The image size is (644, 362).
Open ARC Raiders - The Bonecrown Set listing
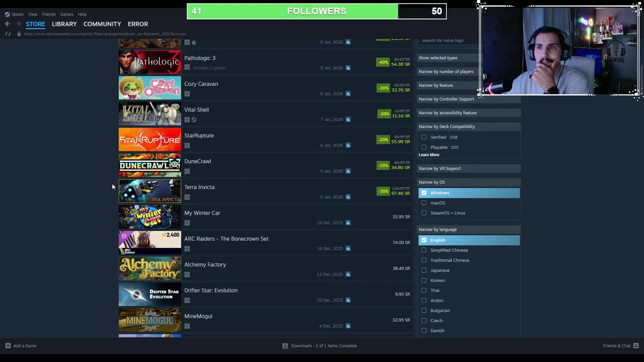click(265, 242)
